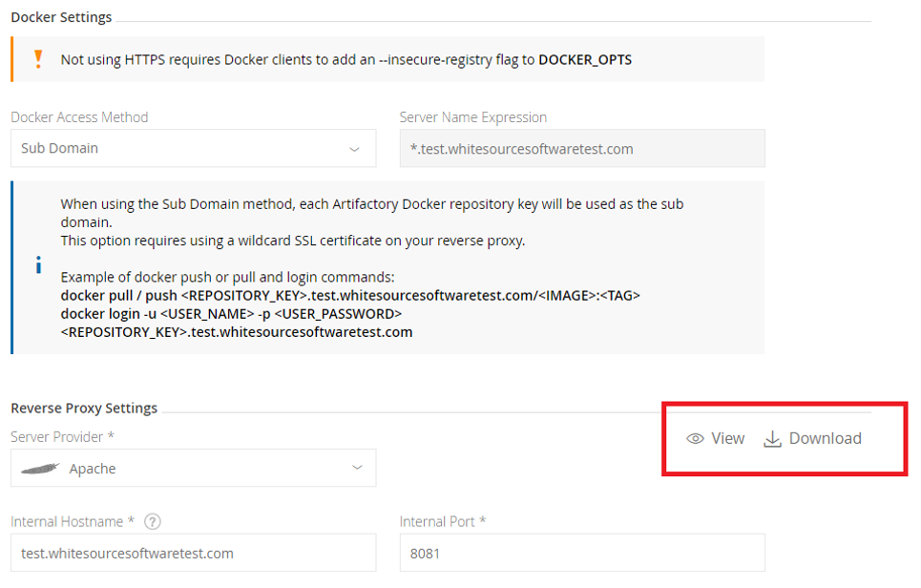Click the Reverse Proxy Settings heading
Viewport: 921px width, 588px height.
(x=84, y=409)
